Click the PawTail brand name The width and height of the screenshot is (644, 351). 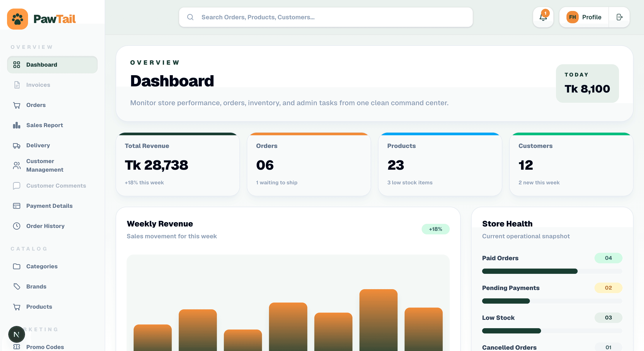(x=55, y=19)
